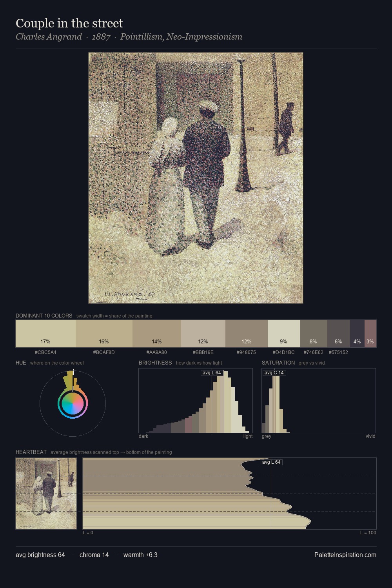Viewport: 392px width, 588px height.
Task: Click the Charles Angrand 1887 subtitle
Action: pos(129,37)
